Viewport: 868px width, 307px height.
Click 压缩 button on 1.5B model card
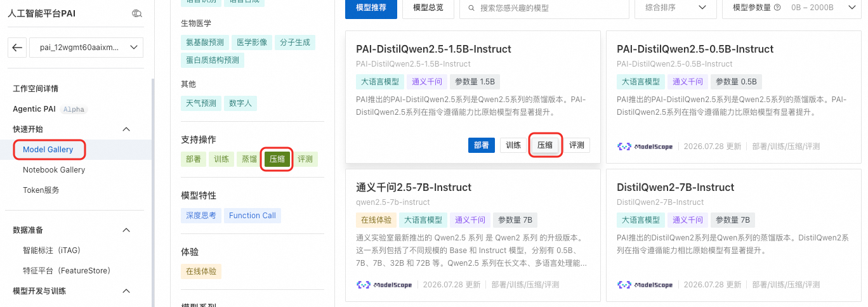pos(545,145)
